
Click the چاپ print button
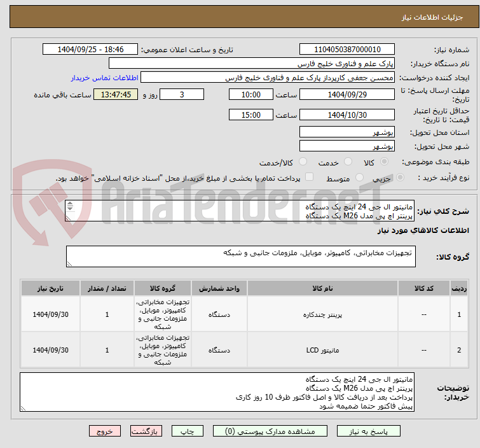click(x=188, y=431)
